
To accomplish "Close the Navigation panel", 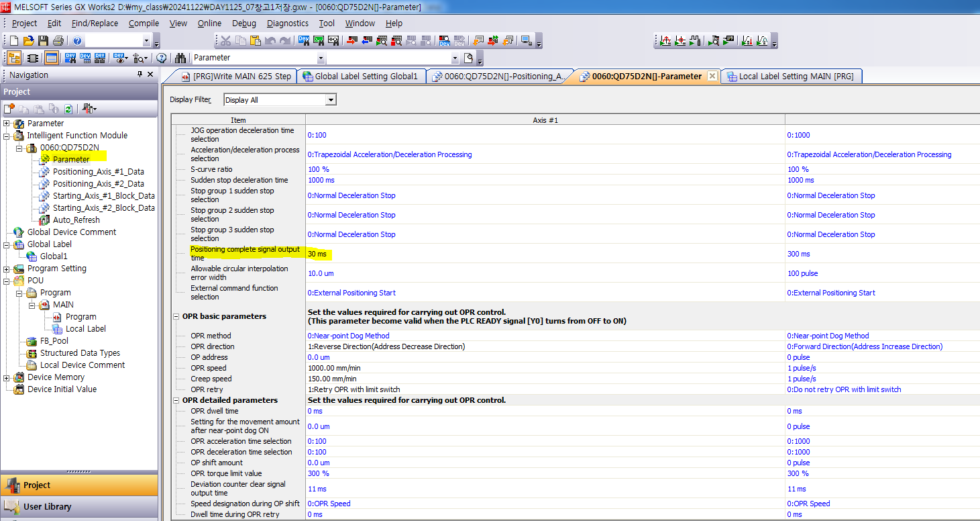I will click(x=150, y=75).
